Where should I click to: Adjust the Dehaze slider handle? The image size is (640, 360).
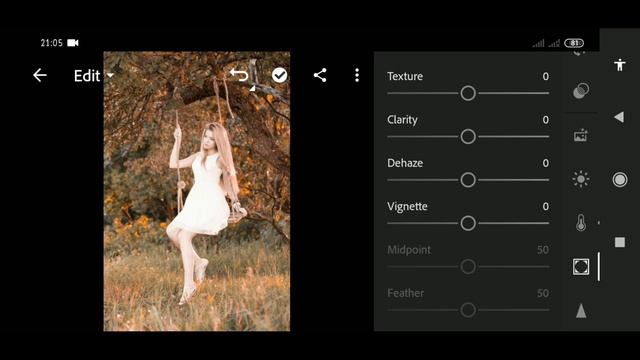click(x=468, y=180)
